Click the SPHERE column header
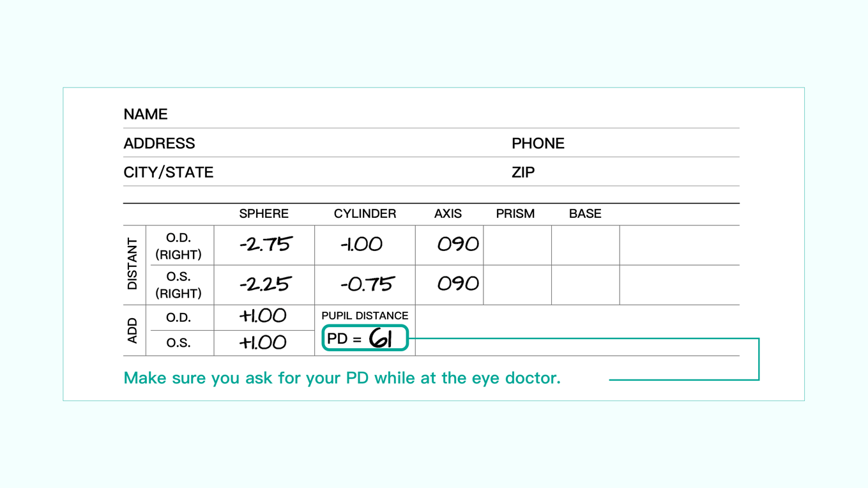 (x=264, y=214)
